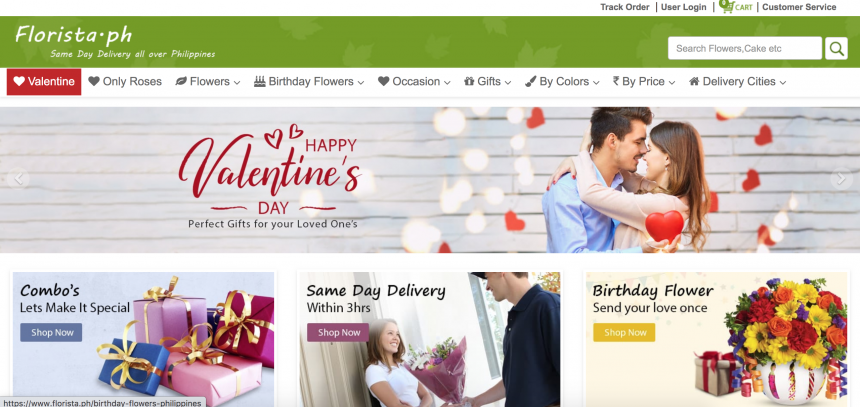The height and width of the screenshot is (407, 860).
Task: Click the leaf icon next to Flowers
Action: [180, 81]
